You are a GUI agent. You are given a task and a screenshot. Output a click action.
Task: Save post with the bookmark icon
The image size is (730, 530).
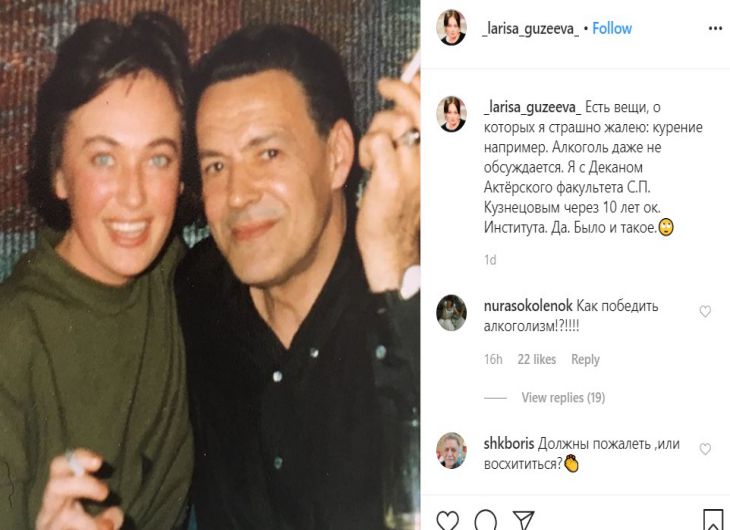[713, 520]
